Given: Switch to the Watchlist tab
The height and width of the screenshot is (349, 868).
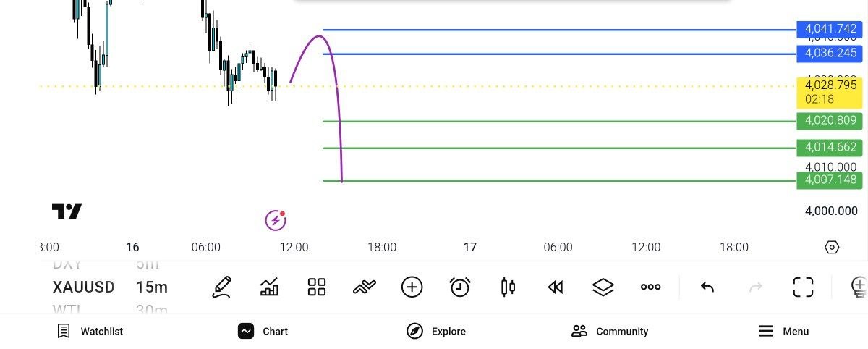Looking at the screenshot, I should [90, 332].
